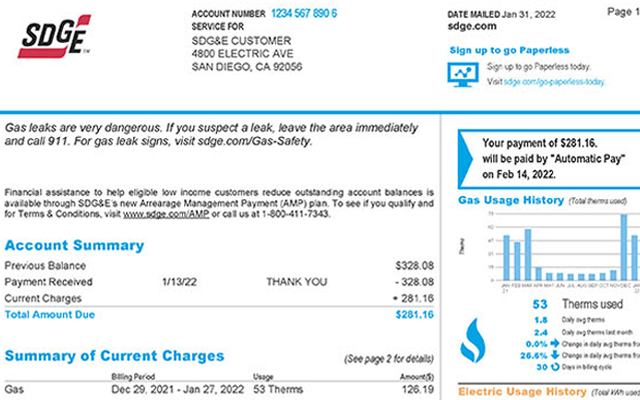Open the sdge.com/go-paperless-today link
The width and height of the screenshot is (640, 400).
tap(554, 81)
